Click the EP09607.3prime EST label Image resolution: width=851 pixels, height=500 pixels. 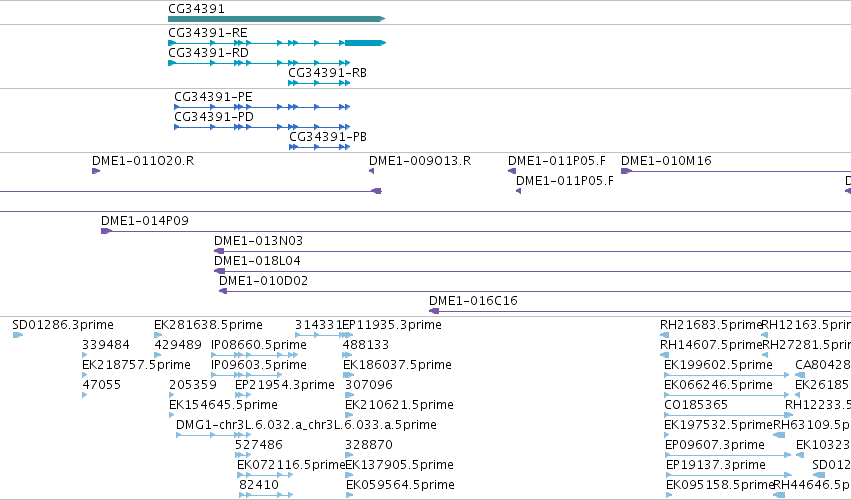click(715, 446)
